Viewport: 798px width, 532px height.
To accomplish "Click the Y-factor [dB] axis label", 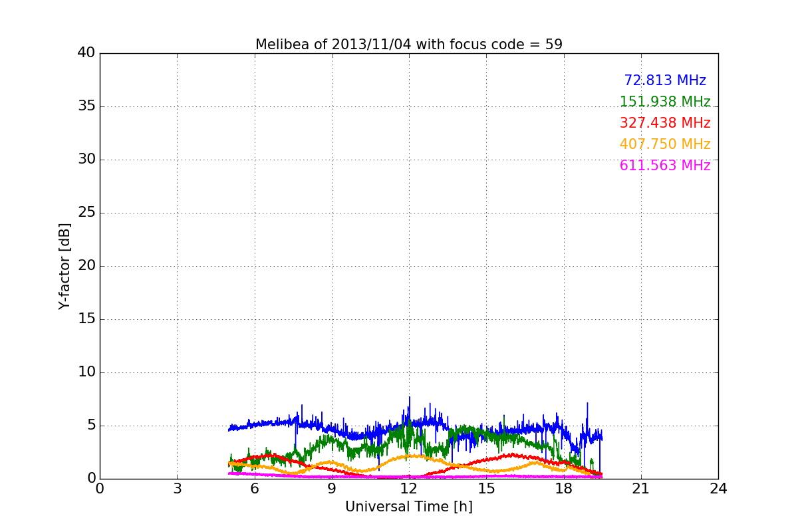I will coord(65,266).
